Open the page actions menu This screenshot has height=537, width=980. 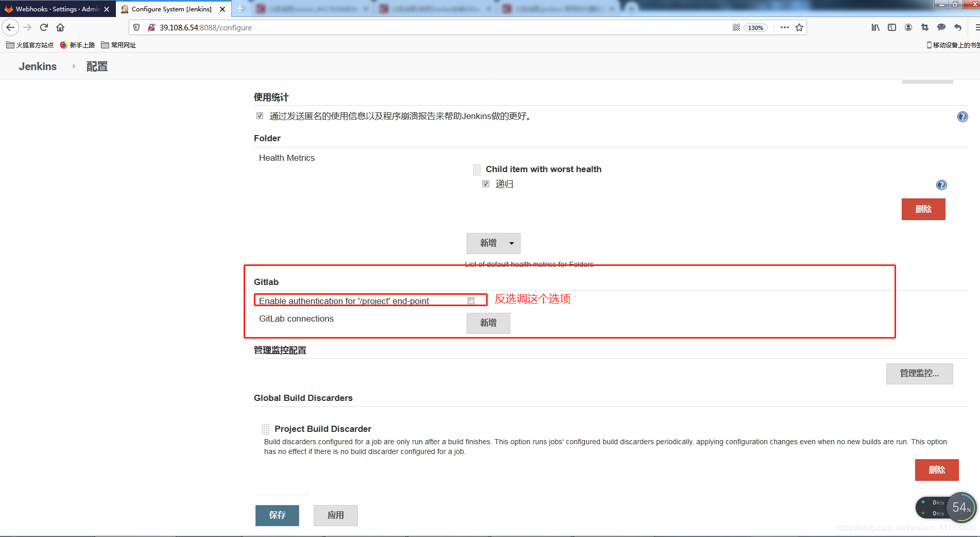click(x=784, y=27)
